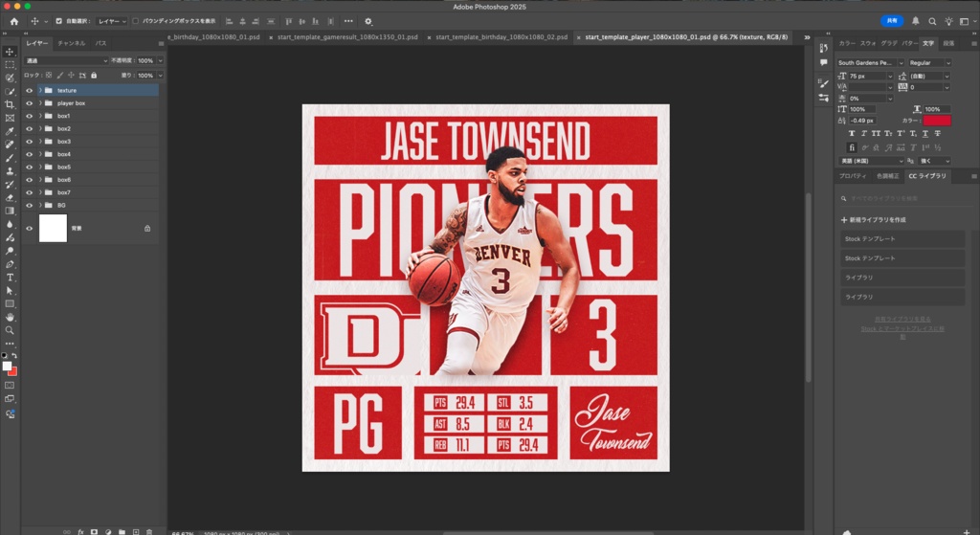
Task: Toggle the Lock All padlock button
Action: pos(94,75)
